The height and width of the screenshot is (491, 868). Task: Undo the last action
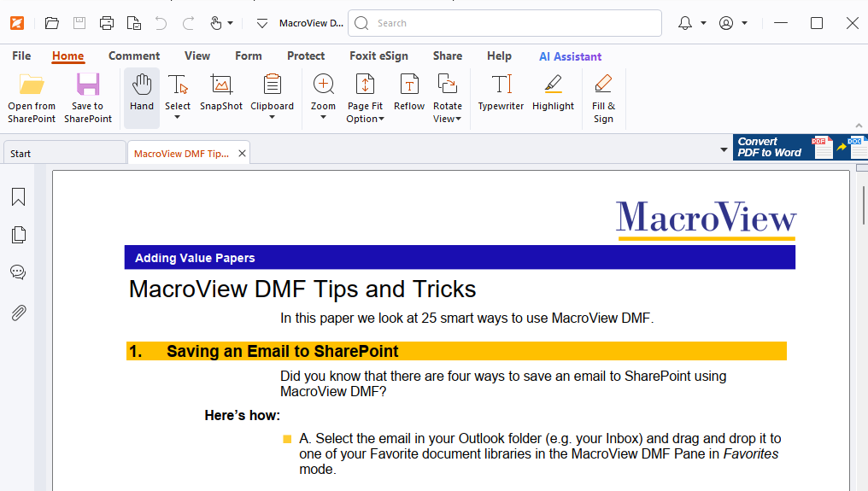point(161,23)
